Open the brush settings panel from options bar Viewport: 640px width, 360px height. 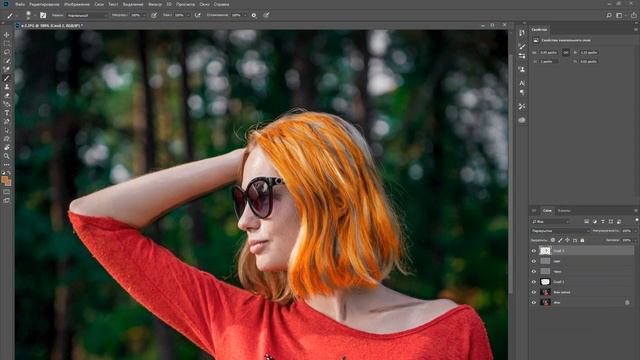click(x=43, y=15)
